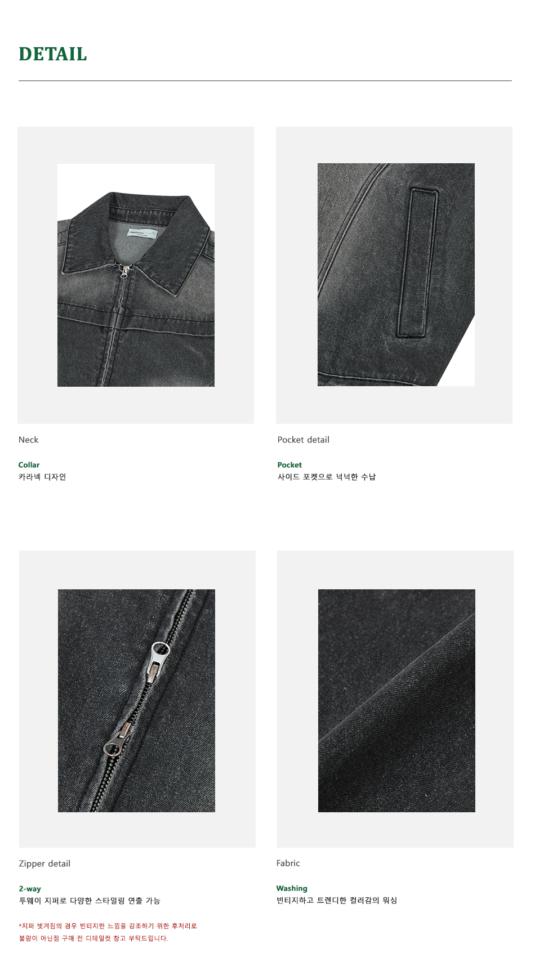Screen dimensions: 535x980
Task: Open the two-way zipper detail photo
Action: pyautogui.click(x=136, y=700)
